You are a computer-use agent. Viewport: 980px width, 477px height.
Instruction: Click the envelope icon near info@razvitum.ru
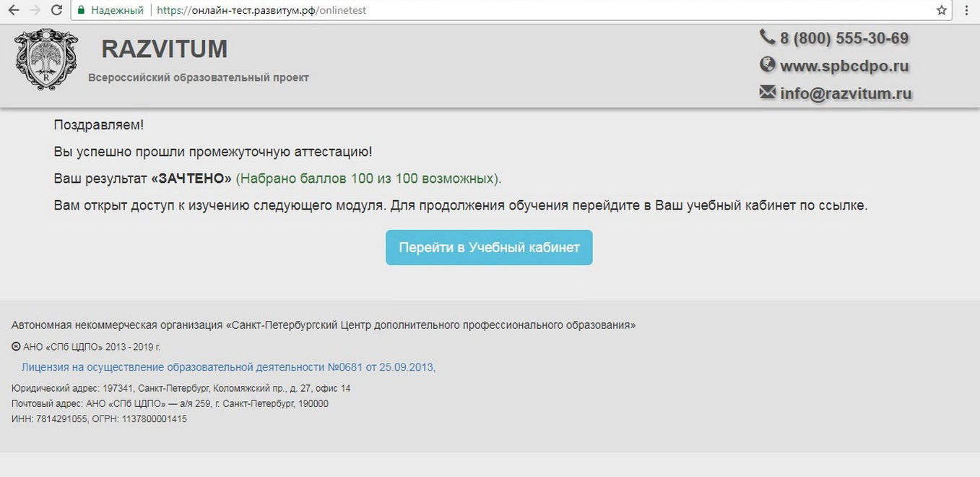point(767,93)
